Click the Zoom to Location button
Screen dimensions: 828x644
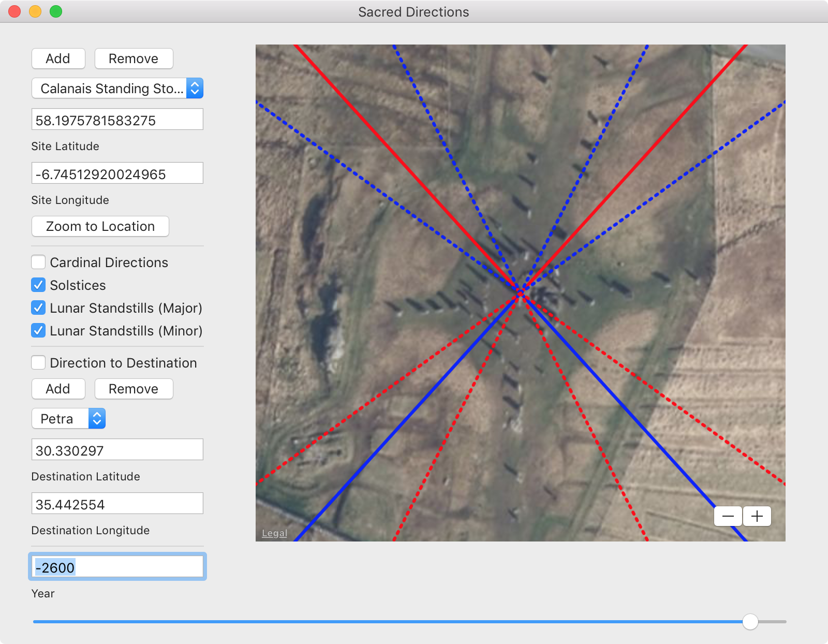point(100,226)
